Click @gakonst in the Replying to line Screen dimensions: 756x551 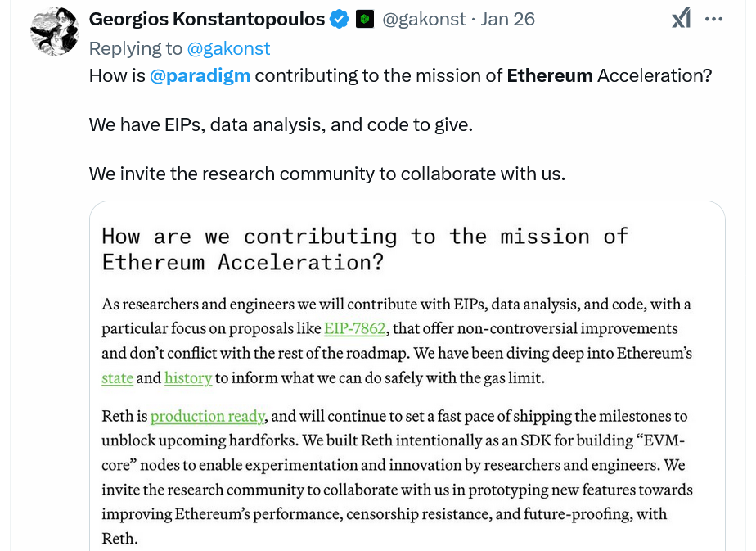pos(228,49)
